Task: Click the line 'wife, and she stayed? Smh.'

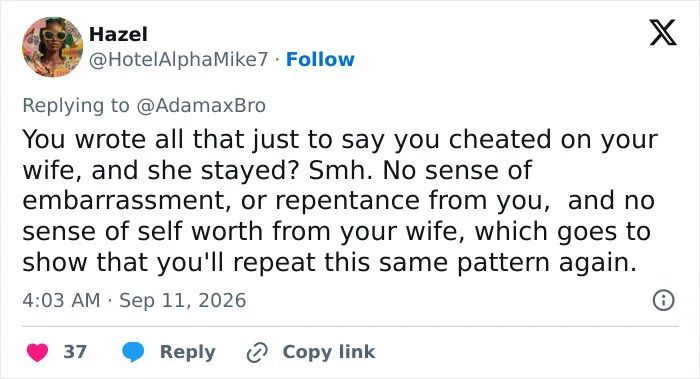Action: pos(277,170)
